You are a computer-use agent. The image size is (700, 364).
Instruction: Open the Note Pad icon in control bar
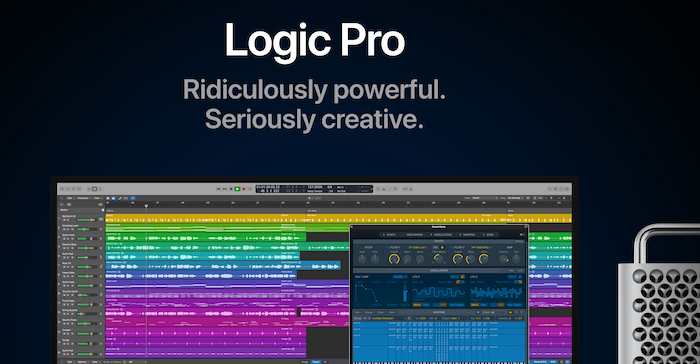pyautogui.click(x=555, y=189)
